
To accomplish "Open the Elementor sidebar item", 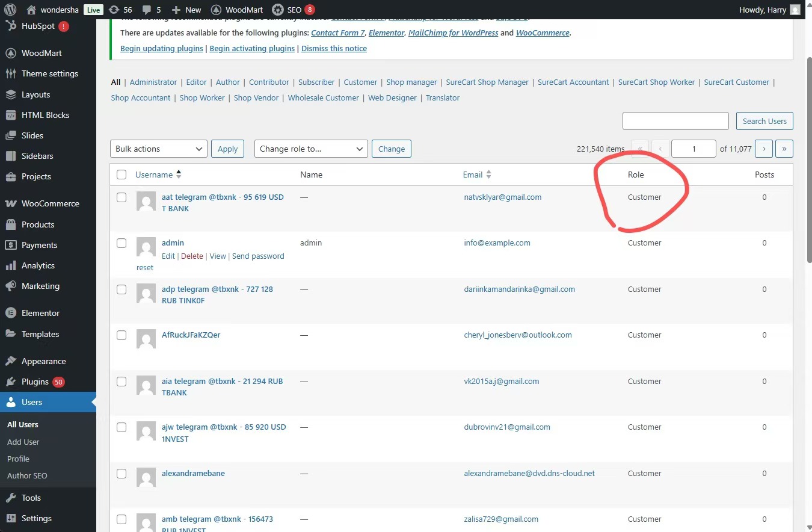I will pyautogui.click(x=40, y=313).
